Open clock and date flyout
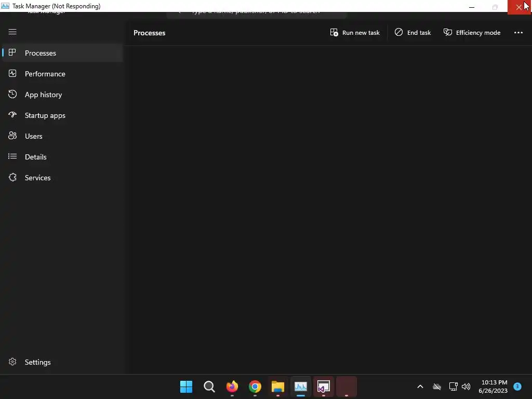Viewport: 532px width, 399px height. pyautogui.click(x=493, y=387)
